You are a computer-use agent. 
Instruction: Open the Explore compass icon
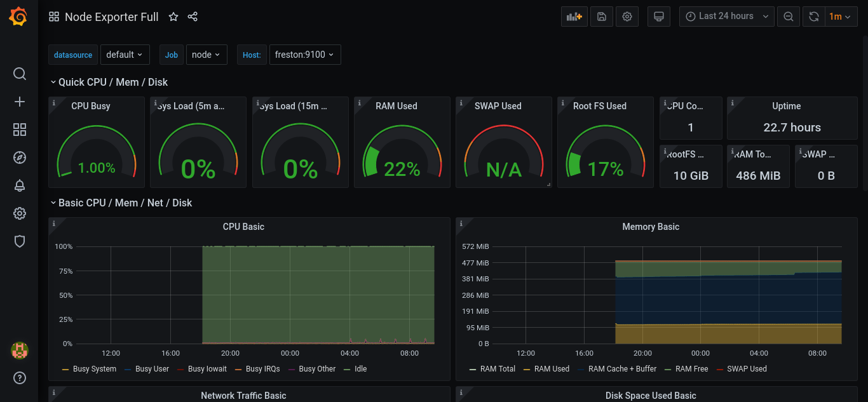(20, 157)
